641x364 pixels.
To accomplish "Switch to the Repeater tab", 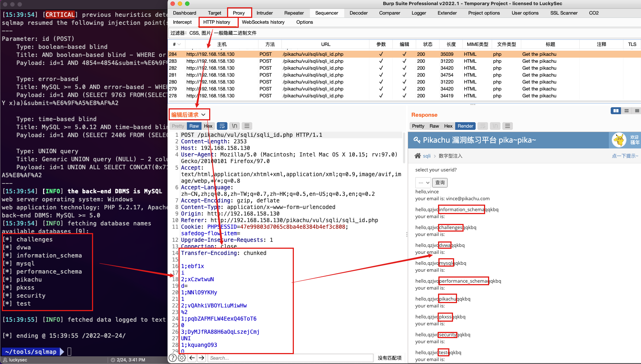I will 294,13.
